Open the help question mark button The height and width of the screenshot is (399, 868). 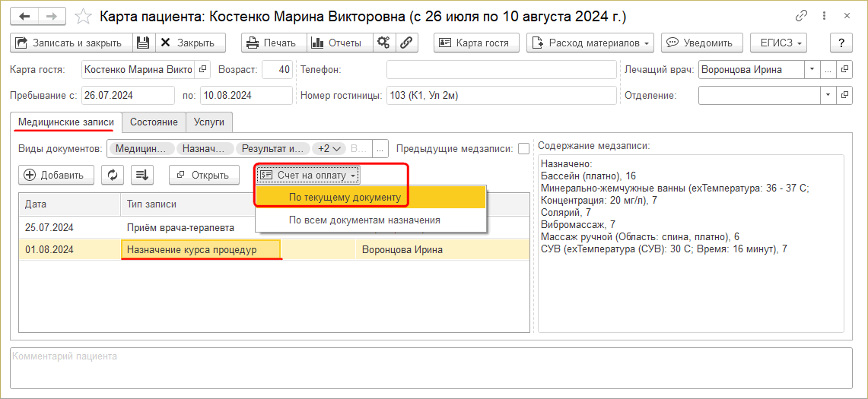click(x=841, y=43)
